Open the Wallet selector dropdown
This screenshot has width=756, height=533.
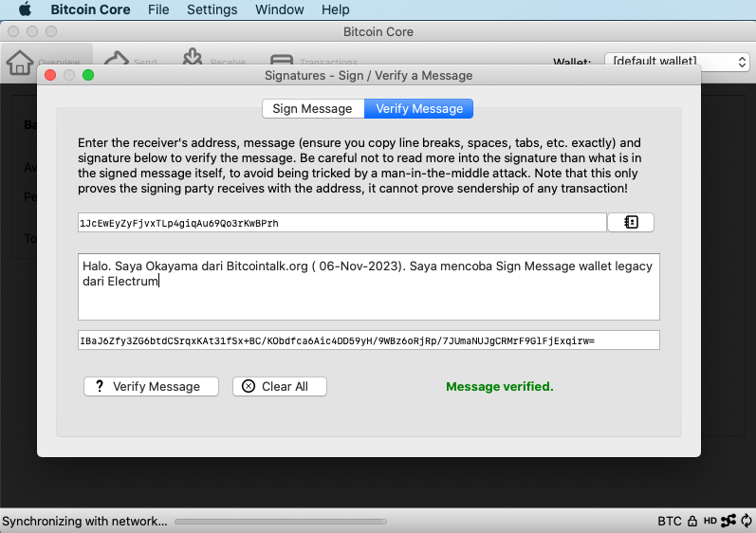point(677,62)
